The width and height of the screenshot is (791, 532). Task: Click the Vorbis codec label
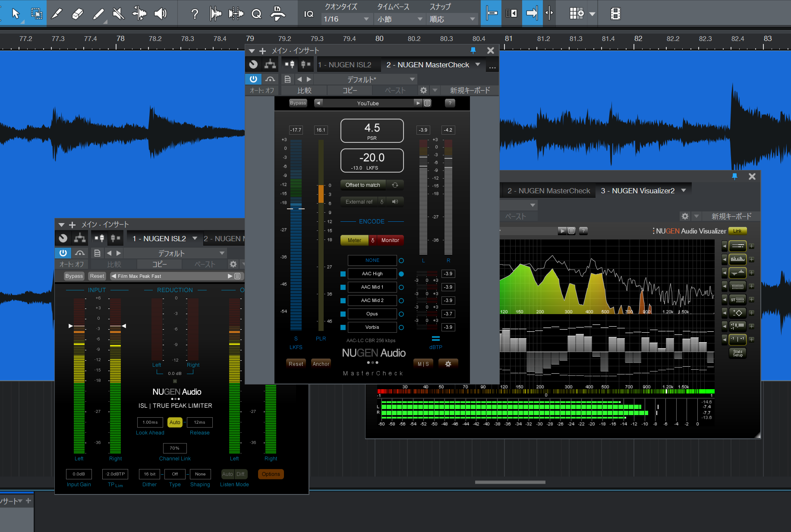coord(372,327)
